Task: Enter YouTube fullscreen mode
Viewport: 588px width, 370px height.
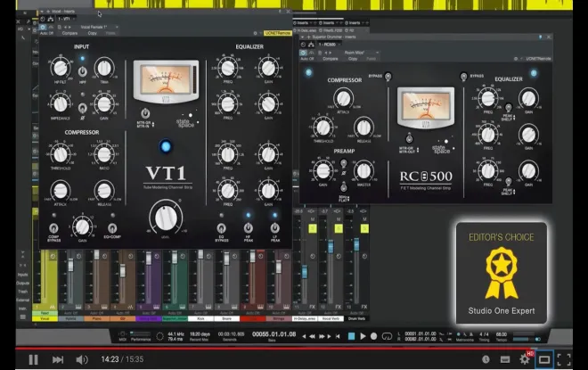Action: pos(564,359)
